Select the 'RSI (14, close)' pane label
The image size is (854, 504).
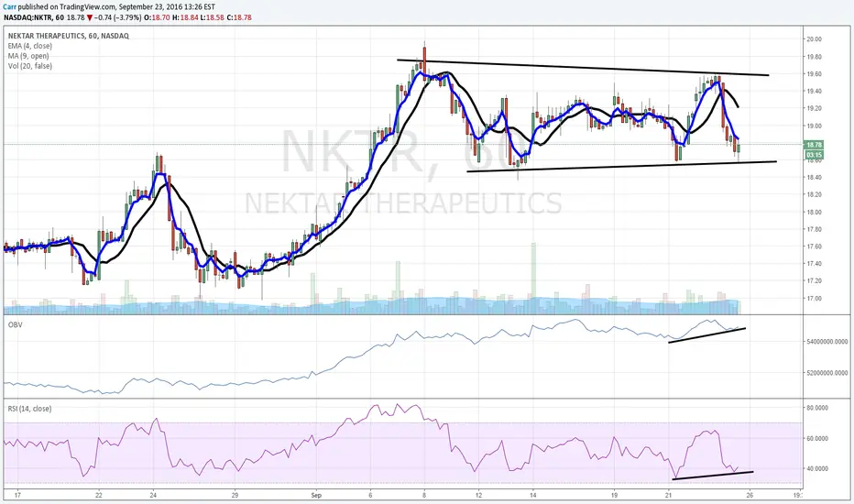(x=29, y=408)
